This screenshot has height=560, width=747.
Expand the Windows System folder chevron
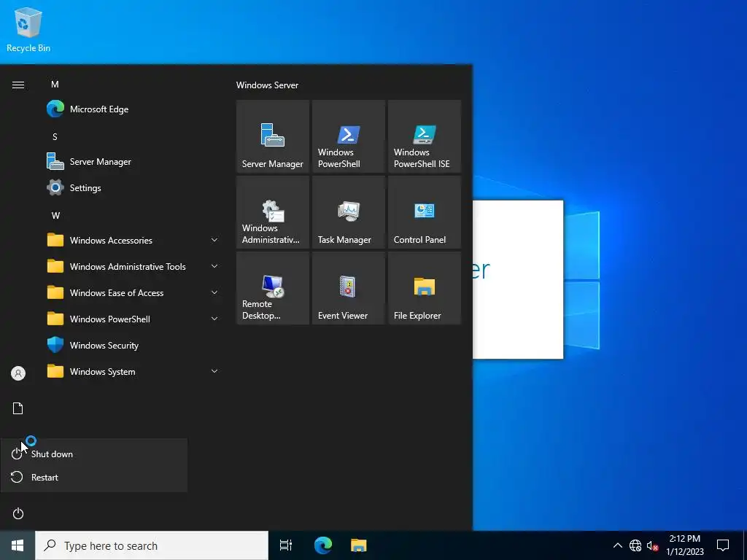tap(214, 371)
